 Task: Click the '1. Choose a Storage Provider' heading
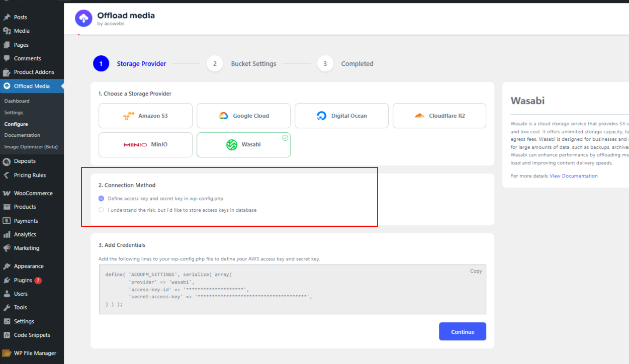[135, 94]
